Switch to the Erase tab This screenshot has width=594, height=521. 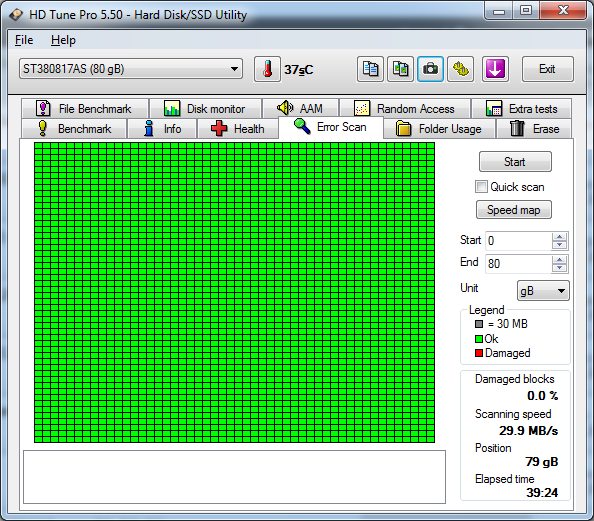(534, 129)
